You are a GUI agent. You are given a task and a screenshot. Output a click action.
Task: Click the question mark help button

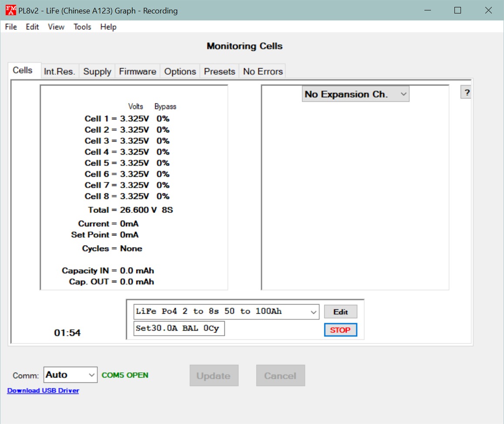click(x=466, y=93)
